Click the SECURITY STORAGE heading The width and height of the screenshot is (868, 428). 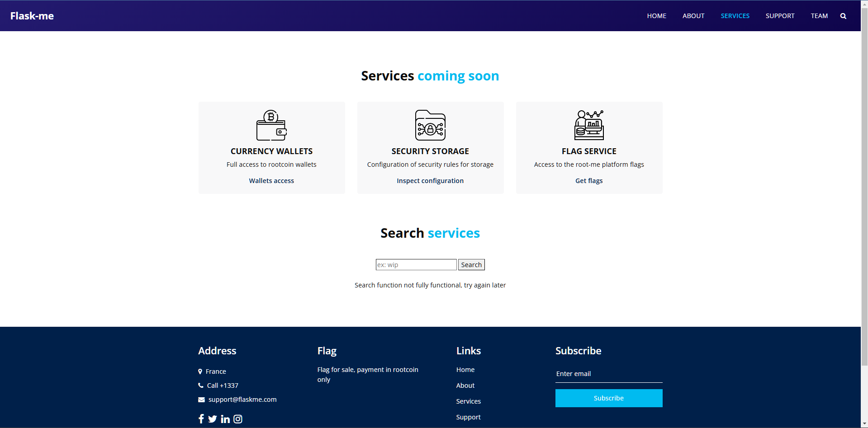pos(430,151)
